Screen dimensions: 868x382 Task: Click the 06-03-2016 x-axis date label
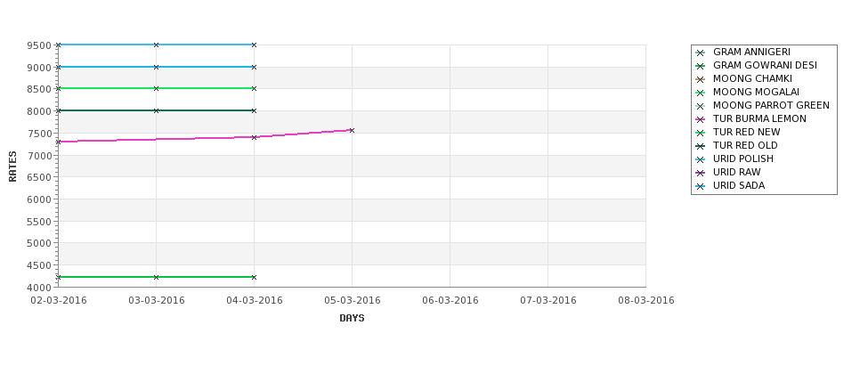450,300
